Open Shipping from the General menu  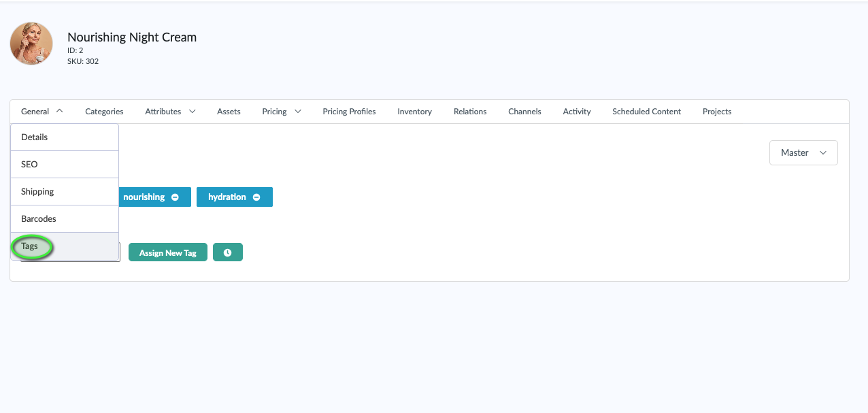coord(37,192)
